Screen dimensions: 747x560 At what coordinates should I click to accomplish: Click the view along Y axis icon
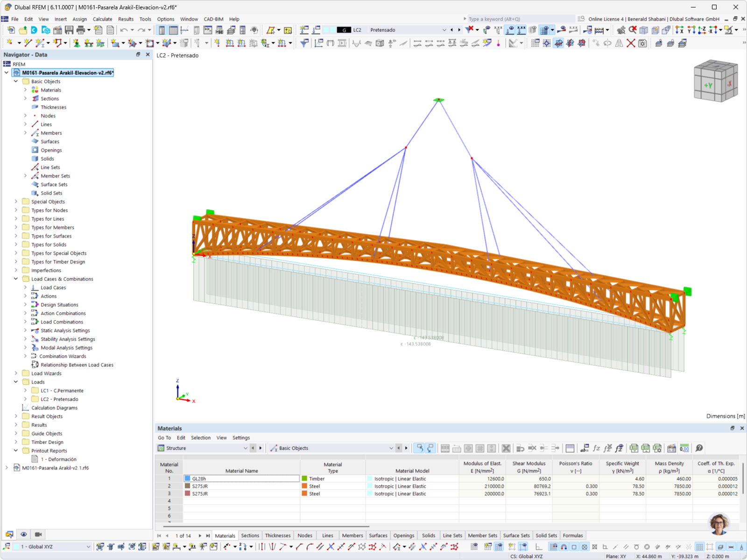click(691, 30)
